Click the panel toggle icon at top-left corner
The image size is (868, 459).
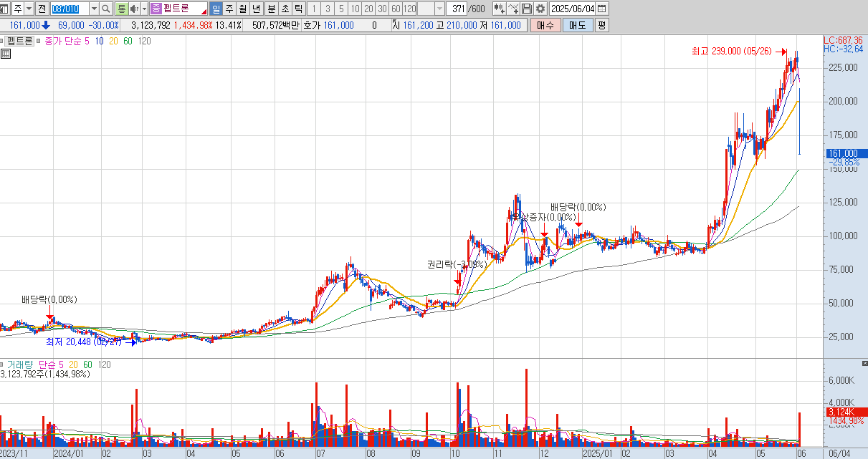point(5,9)
